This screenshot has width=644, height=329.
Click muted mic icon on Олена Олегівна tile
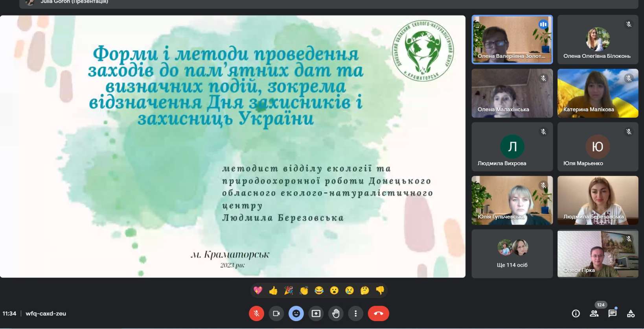point(629,24)
